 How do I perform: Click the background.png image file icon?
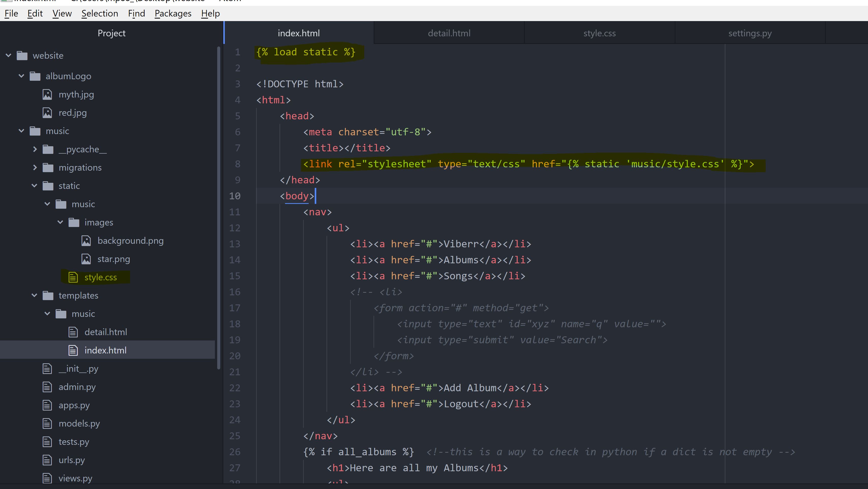coord(86,241)
